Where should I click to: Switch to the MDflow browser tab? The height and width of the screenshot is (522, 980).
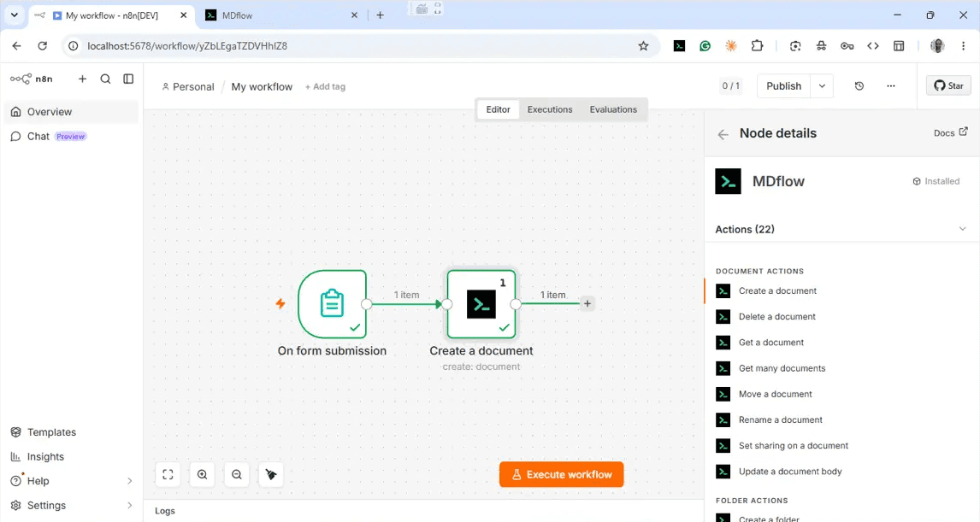click(282, 15)
